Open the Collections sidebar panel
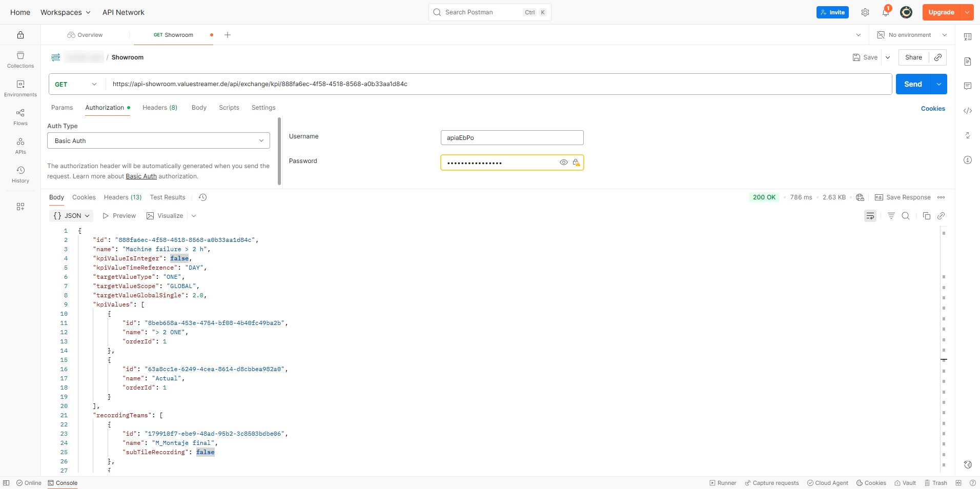980x489 pixels. pos(21,59)
